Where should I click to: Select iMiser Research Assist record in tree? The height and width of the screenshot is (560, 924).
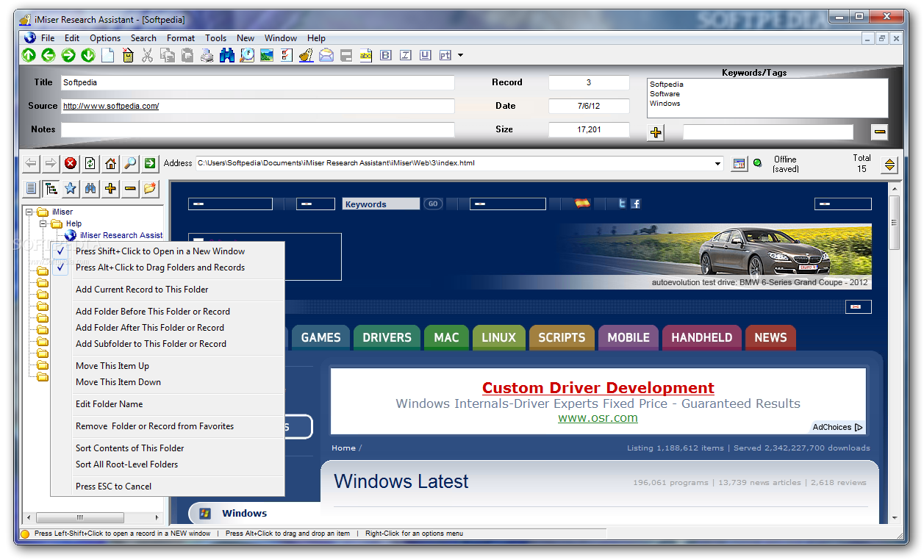click(121, 235)
